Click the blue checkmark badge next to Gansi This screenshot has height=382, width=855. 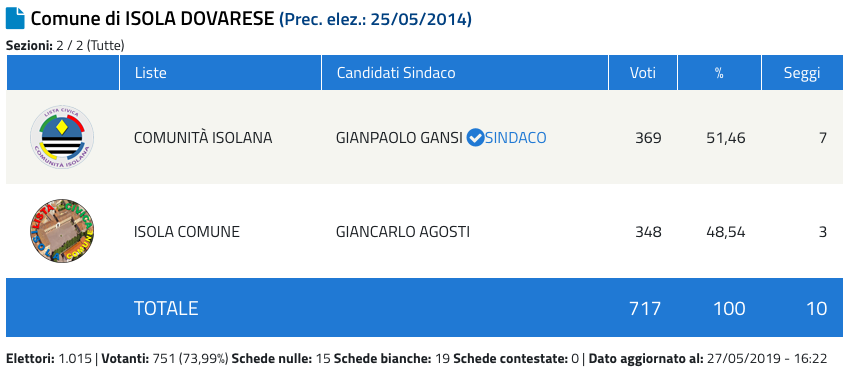(475, 138)
